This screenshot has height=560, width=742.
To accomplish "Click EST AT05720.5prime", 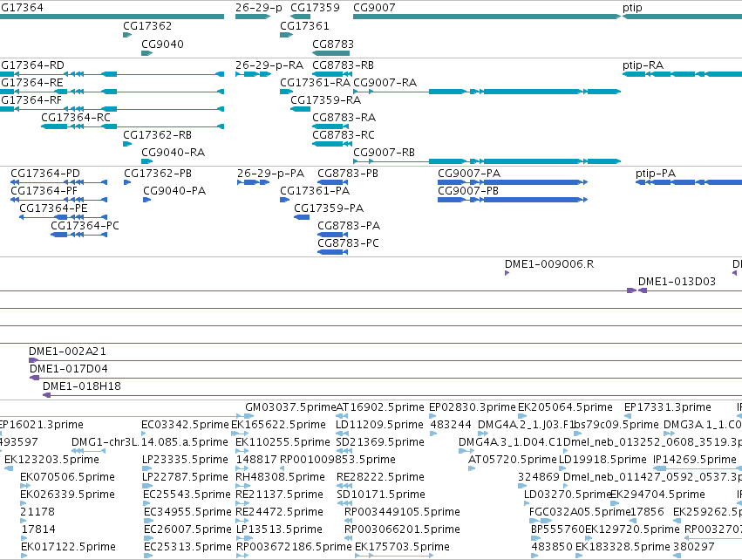I will click(x=512, y=460).
